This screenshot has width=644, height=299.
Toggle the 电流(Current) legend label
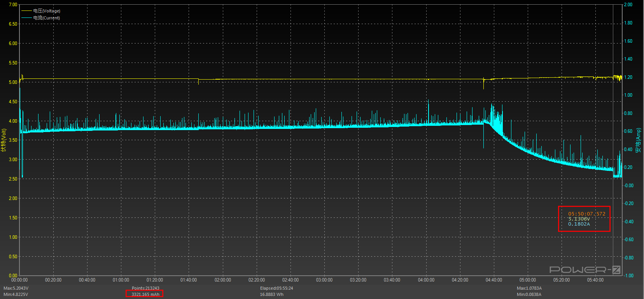(x=47, y=18)
